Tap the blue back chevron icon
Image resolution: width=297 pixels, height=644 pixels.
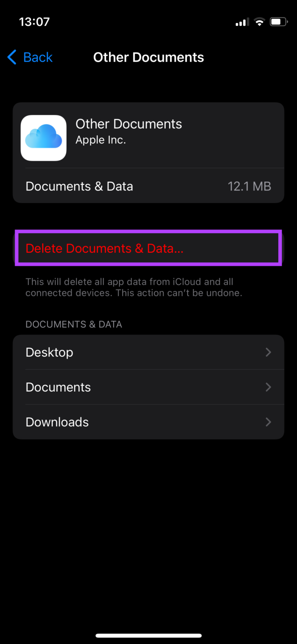tap(12, 57)
